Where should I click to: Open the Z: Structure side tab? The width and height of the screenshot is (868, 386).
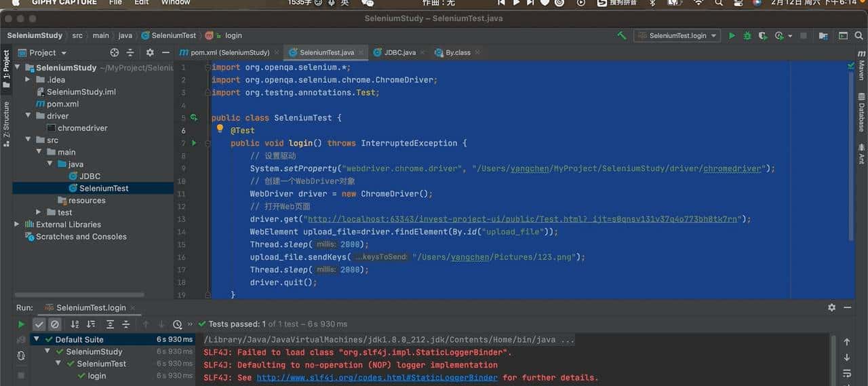pos(6,126)
